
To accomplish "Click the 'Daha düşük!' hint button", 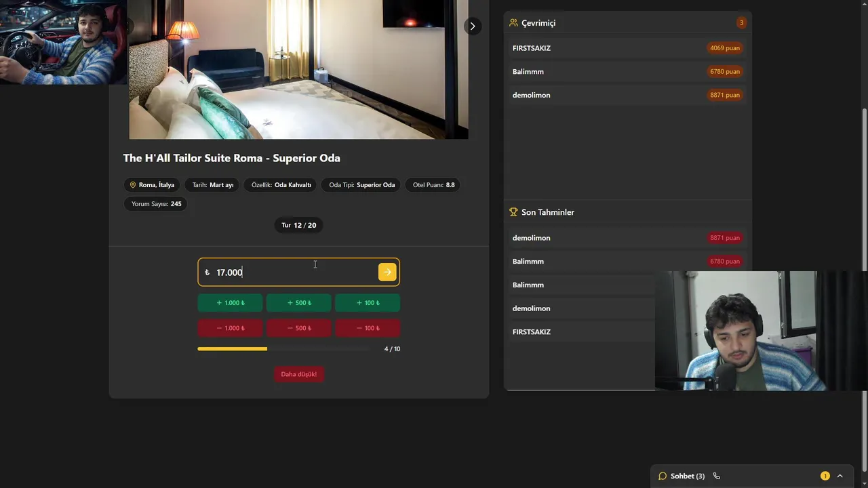I will click(299, 374).
